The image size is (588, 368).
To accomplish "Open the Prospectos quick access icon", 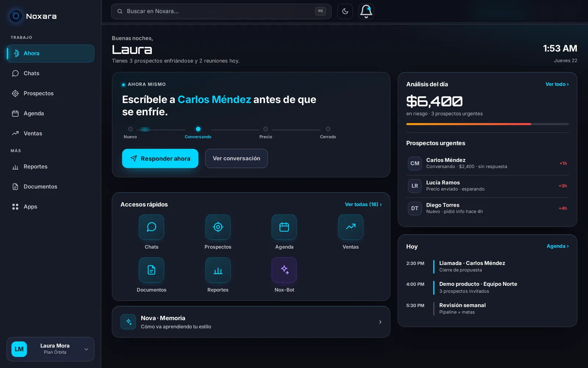I will tap(218, 227).
